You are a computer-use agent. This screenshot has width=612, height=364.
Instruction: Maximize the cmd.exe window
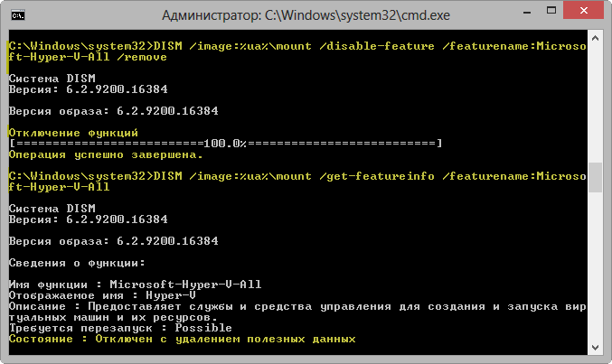pos(551,11)
